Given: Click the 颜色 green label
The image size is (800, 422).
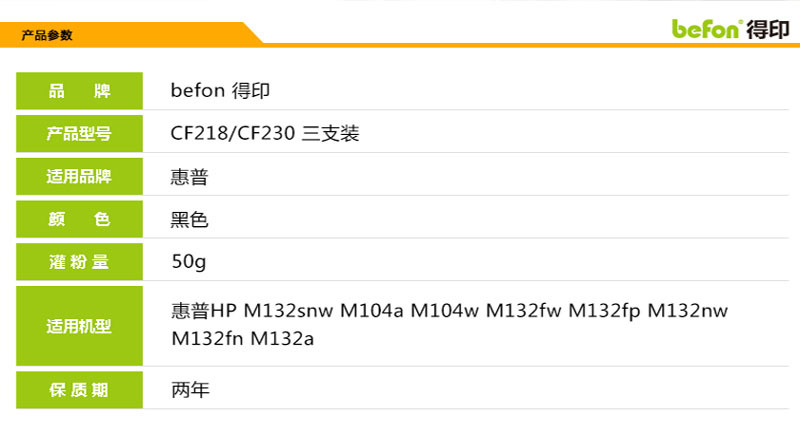Looking at the screenshot, I should (80, 219).
